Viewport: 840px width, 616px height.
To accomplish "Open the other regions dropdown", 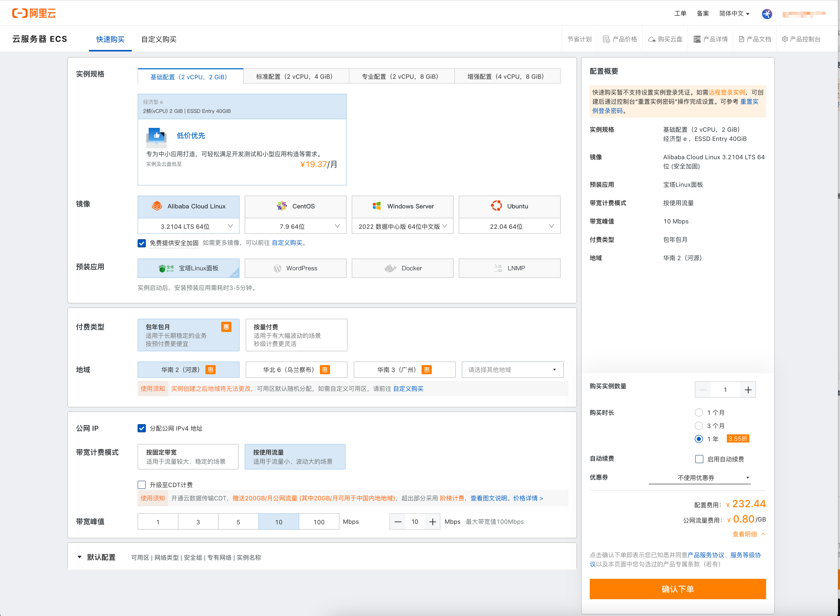I will pyautogui.click(x=512, y=370).
